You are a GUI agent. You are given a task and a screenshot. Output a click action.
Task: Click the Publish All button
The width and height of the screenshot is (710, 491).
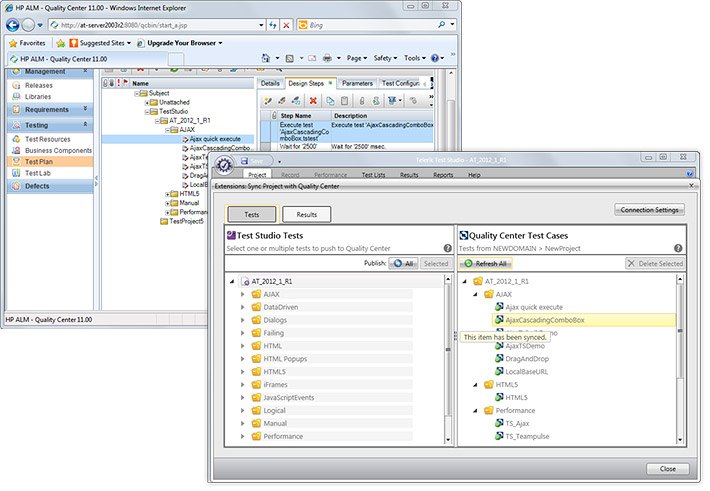pyautogui.click(x=403, y=263)
